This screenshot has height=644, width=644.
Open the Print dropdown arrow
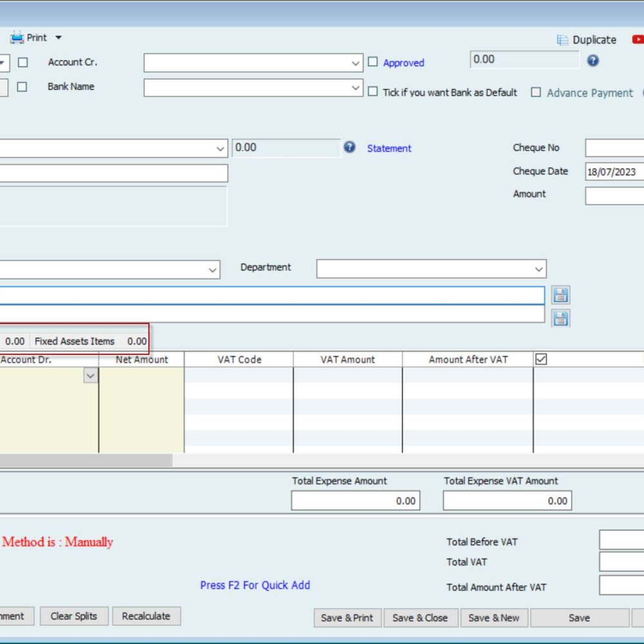tap(59, 38)
